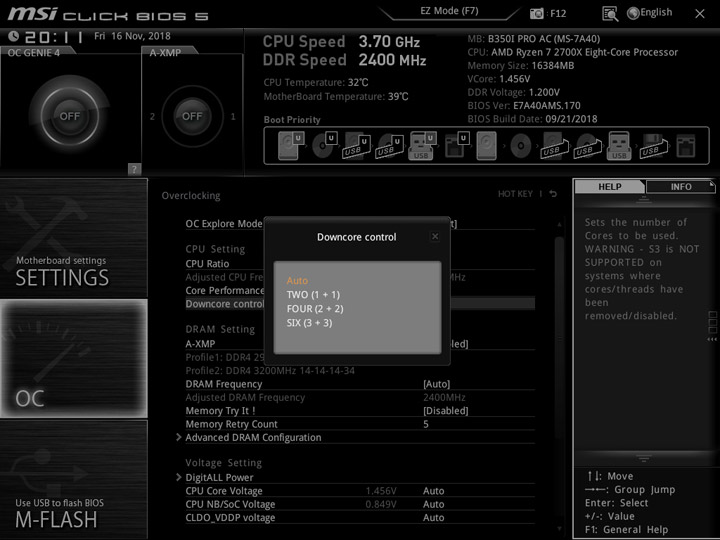Take a screenshot with the F12 camera icon
The image size is (720, 540).
click(x=536, y=13)
